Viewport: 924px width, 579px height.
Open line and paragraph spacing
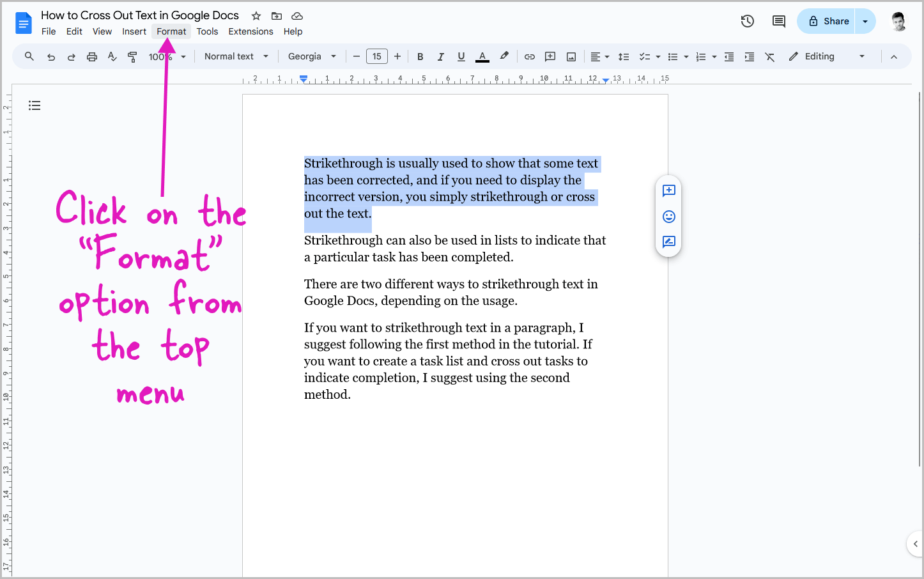pos(624,56)
